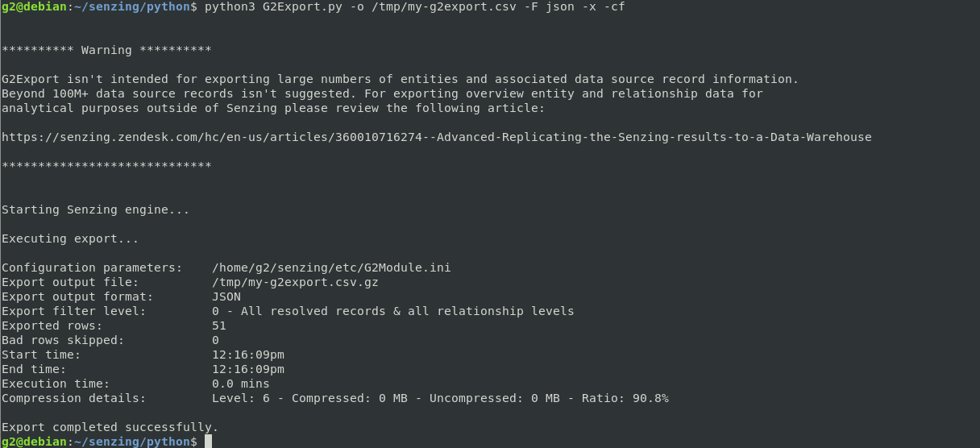The height and width of the screenshot is (448, 980).
Task: Click the Exported rows value 51
Action: [219, 326]
